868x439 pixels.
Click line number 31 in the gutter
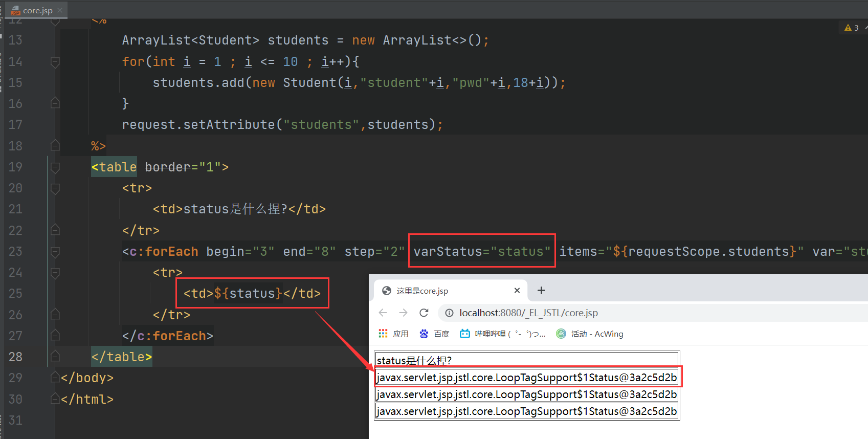pyautogui.click(x=15, y=420)
